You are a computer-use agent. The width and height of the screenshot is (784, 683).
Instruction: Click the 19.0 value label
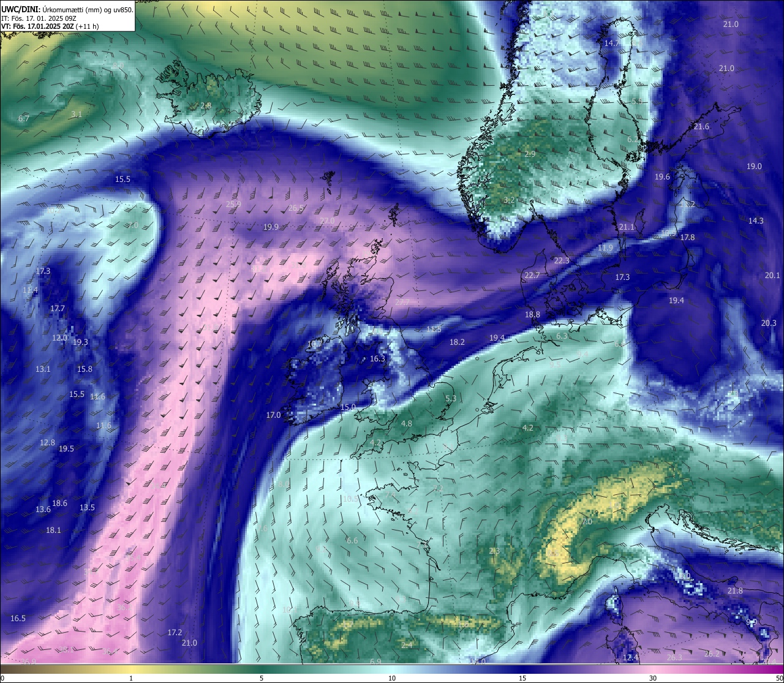[x=754, y=167]
